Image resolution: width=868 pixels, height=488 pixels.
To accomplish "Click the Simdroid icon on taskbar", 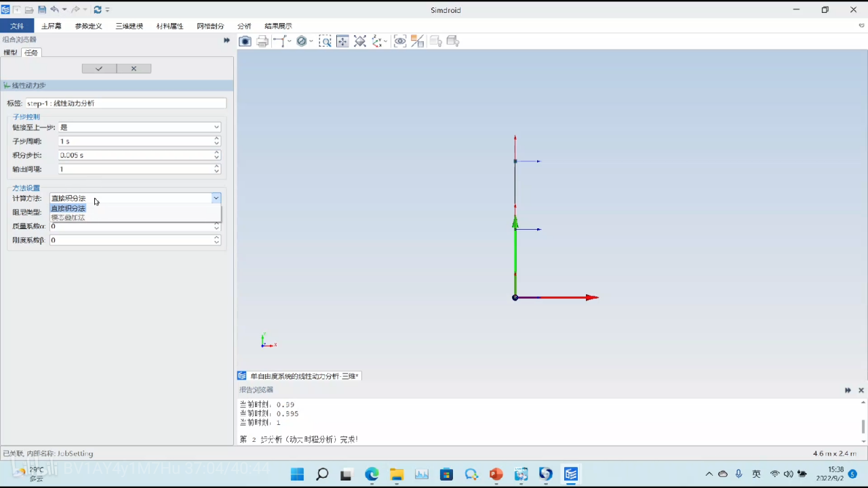I will coord(571,474).
